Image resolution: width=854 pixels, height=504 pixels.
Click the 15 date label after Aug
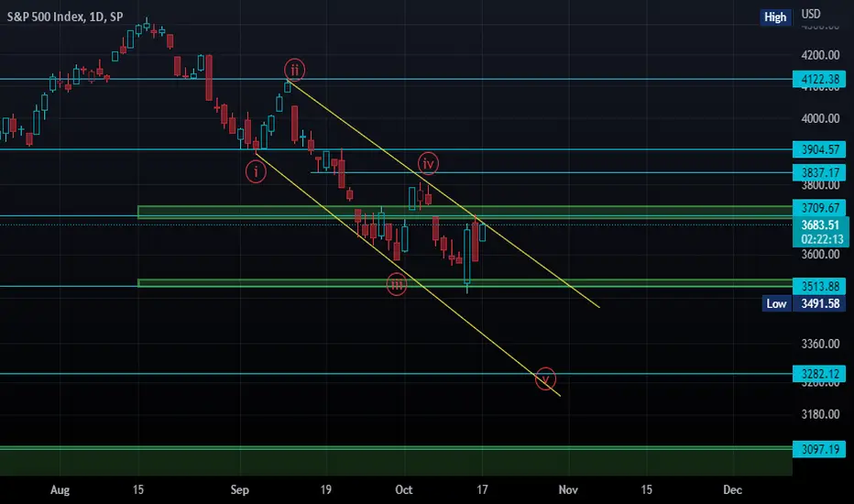(x=138, y=490)
